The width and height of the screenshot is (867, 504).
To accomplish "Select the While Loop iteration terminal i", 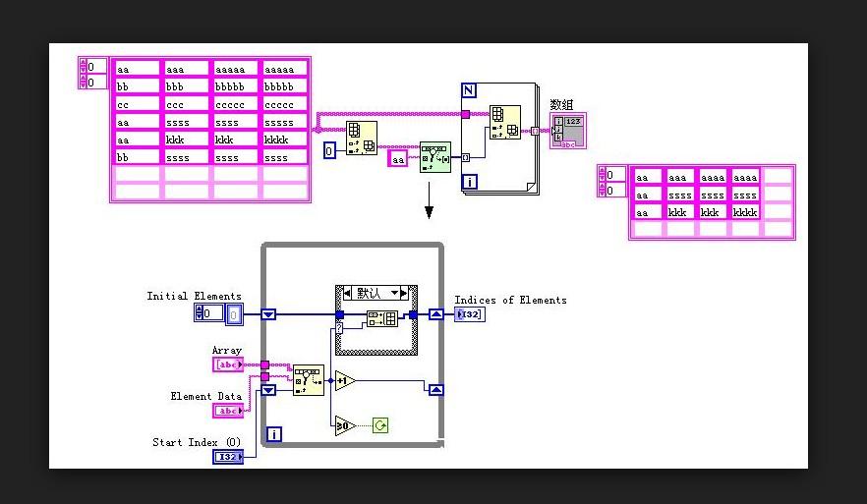I will point(275,434).
